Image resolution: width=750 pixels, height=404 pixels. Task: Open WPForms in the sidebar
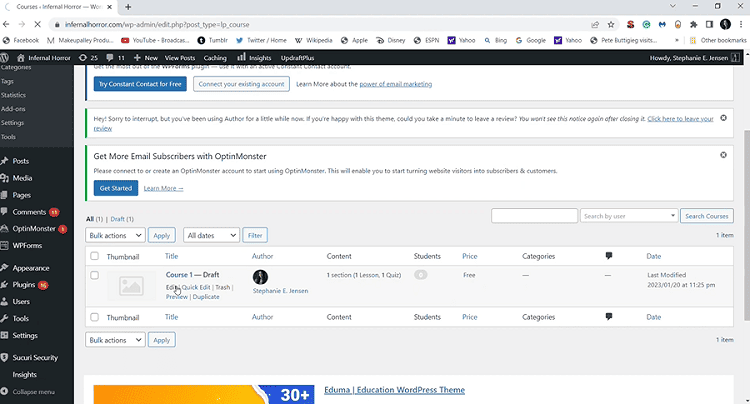pos(27,245)
